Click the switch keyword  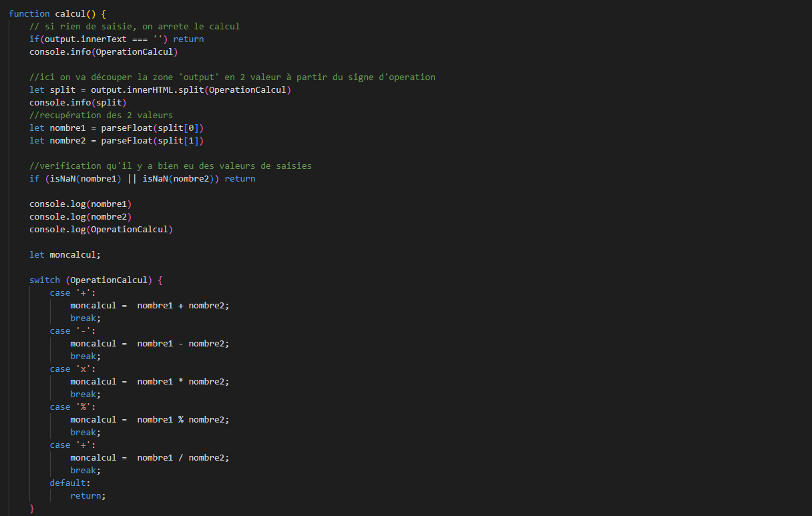[x=44, y=280]
